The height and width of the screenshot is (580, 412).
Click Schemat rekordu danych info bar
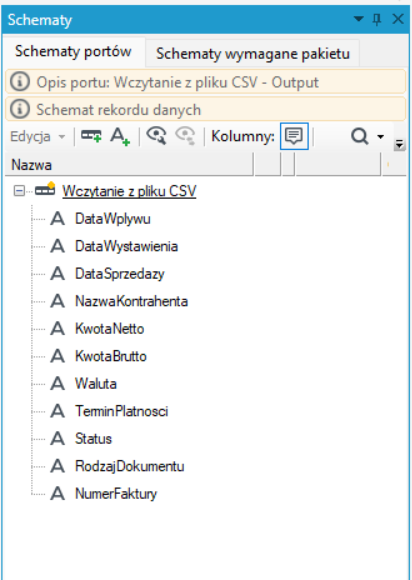[206, 109]
